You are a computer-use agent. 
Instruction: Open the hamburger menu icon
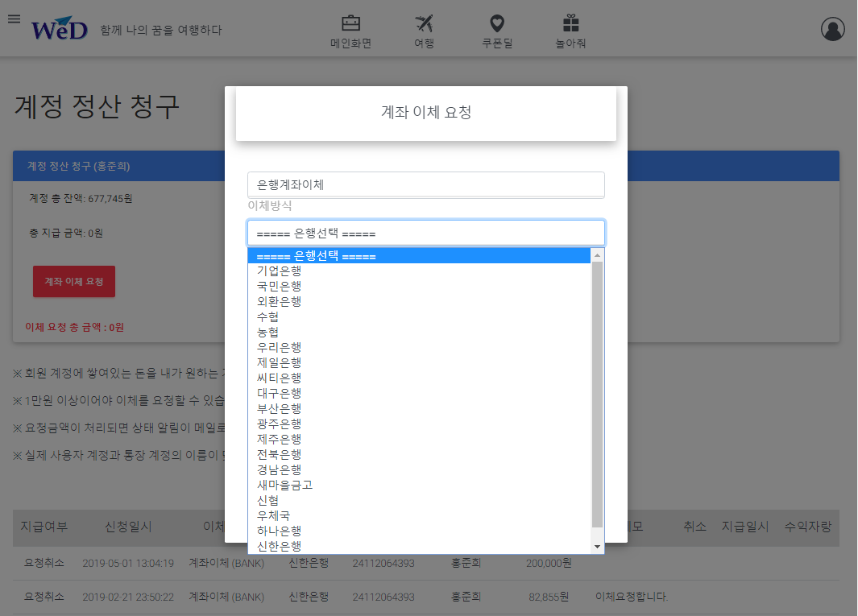15,19
